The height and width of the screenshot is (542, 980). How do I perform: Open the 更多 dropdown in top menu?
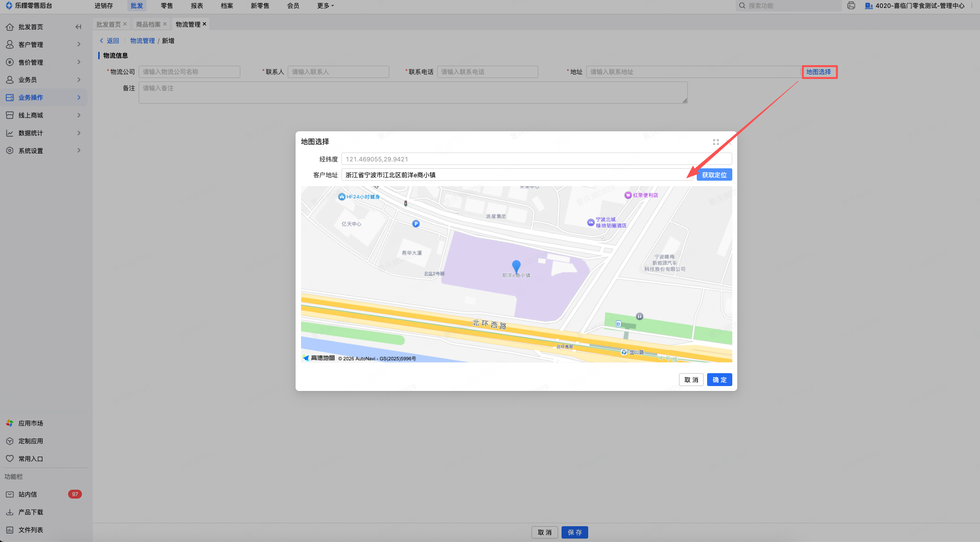tap(325, 6)
